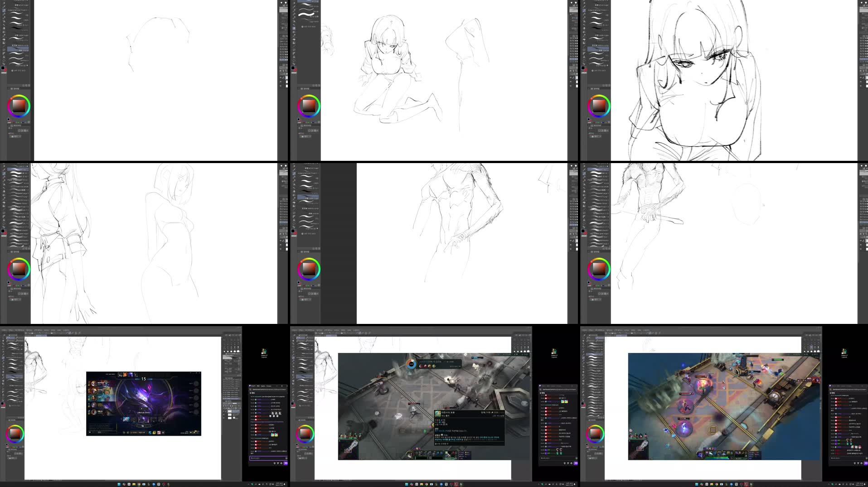The image size is (868, 487).
Task: Open the dropdown under the color wheel in the male torso sketch window
Action: 305,299
